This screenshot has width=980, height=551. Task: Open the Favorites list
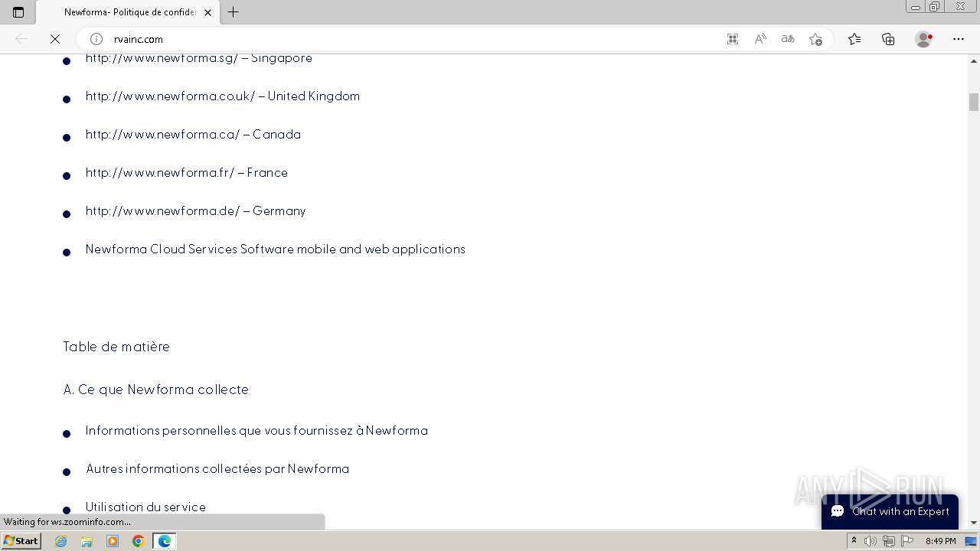click(854, 39)
